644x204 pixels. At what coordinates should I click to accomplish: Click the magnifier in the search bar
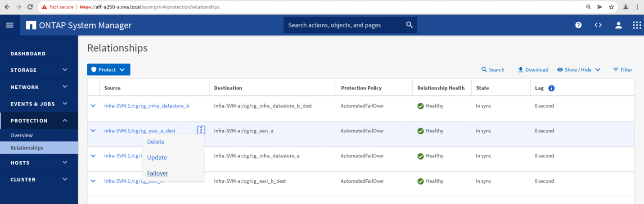(x=409, y=25)
